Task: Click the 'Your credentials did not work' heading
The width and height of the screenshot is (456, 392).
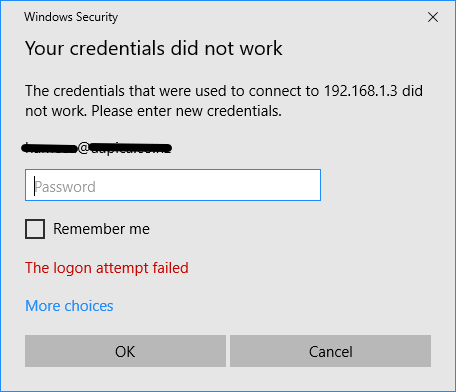Action: coord(154,49)
